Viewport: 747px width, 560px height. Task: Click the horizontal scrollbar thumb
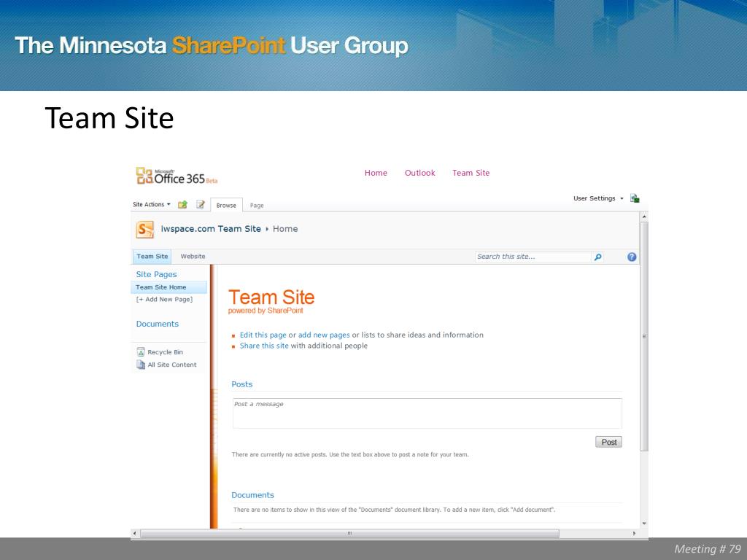(x=349, y=533)
